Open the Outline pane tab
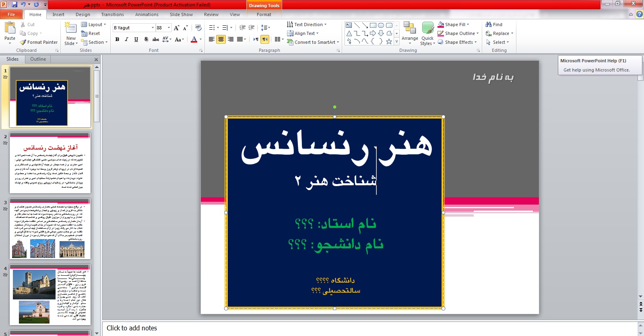The width and height of the screenshot is (644, 336). click(x=38, y=59)
